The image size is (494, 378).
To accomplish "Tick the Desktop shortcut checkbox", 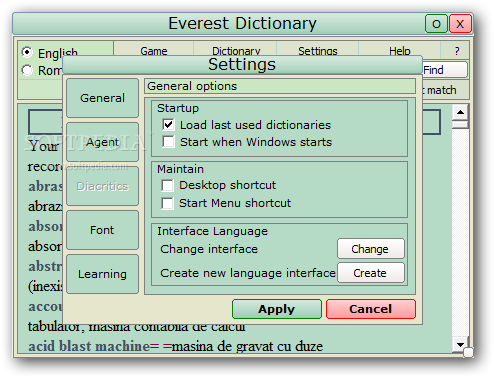I will point(167,185).
